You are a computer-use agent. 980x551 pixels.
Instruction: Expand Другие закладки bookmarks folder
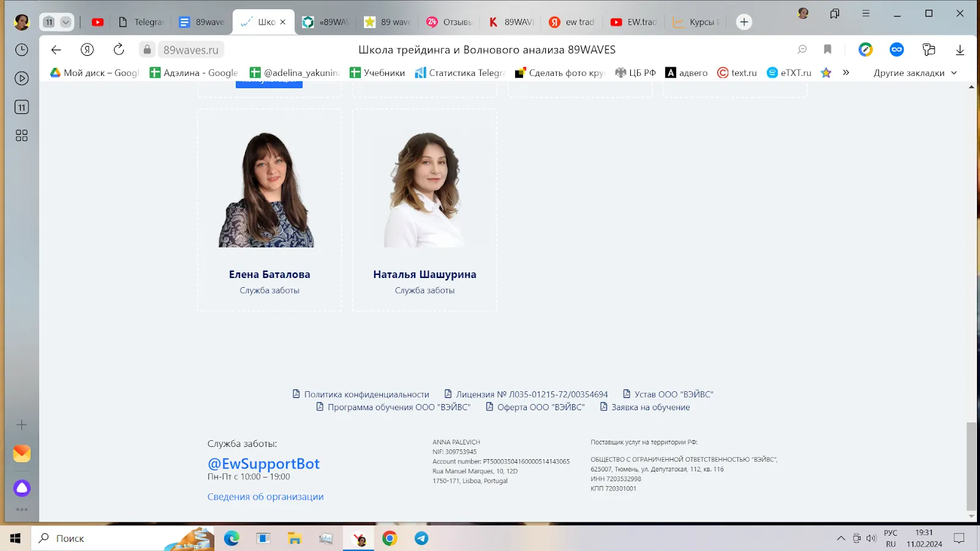coord(915,73)
